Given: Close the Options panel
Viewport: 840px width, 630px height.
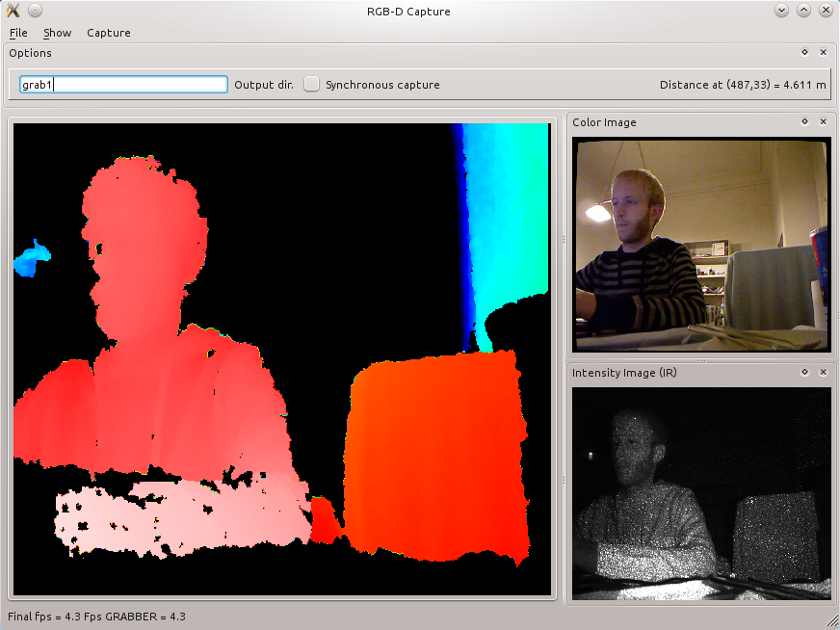Looking at the screenshot, I should coord(824,52).
